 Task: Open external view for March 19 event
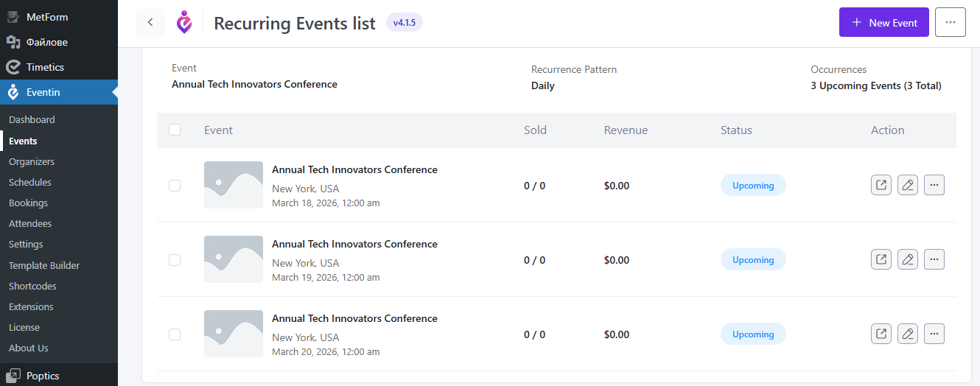click(x=881, y=259)
